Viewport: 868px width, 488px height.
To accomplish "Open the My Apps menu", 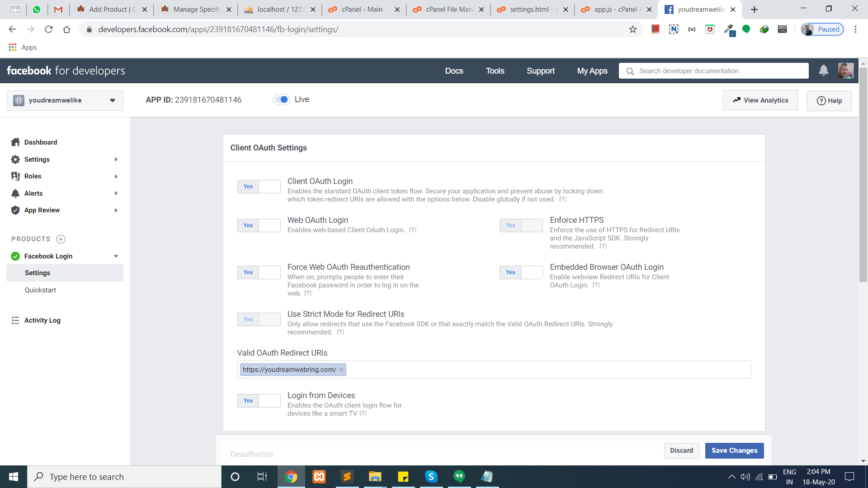I will pos(592,71).
